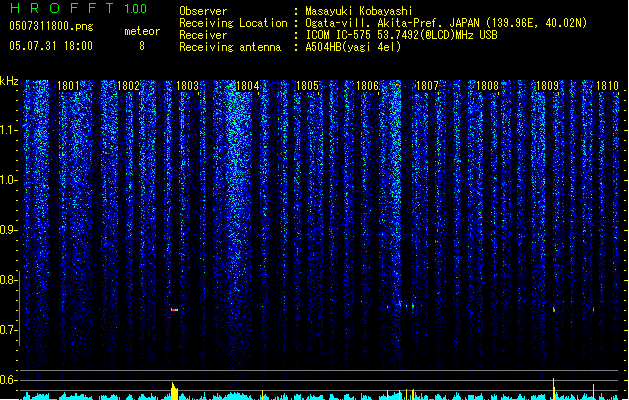Click the 'Receiving antenna' label
This screenshot has width=629, height=400.
230,47
